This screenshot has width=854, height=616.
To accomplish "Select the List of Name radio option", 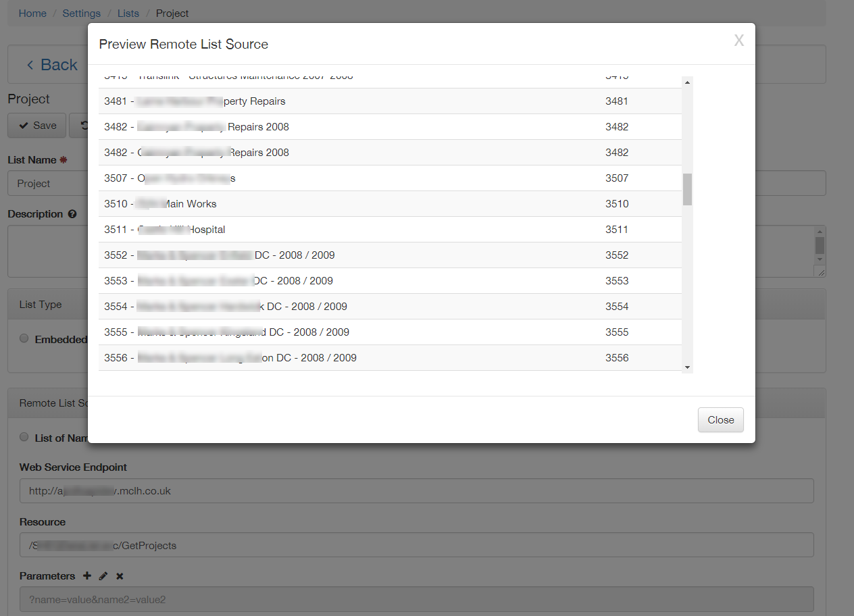I will click(x=24, y=438).
